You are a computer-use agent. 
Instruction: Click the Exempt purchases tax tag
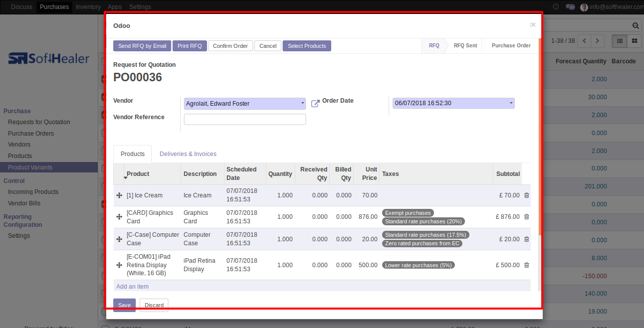[408, 213]
